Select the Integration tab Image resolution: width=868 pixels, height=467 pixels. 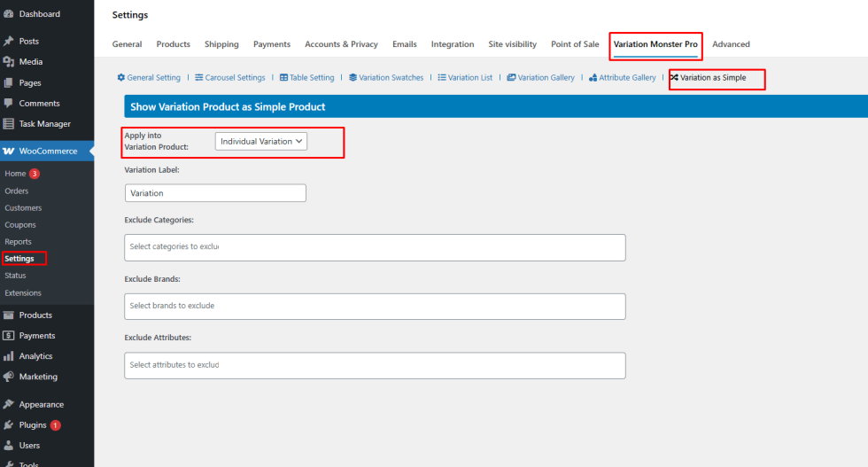click(453, 44)
